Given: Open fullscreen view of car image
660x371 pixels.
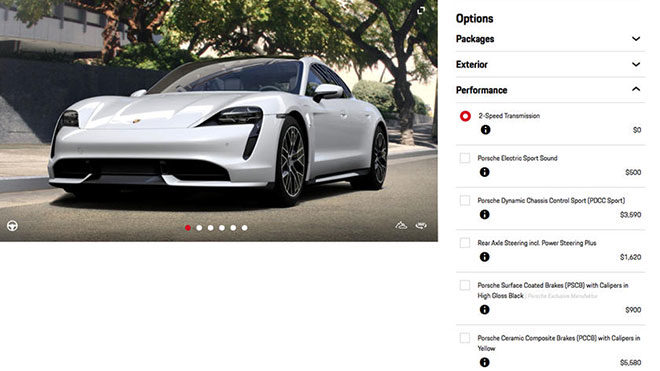Looking at the screenshot, I should (420, 11).
